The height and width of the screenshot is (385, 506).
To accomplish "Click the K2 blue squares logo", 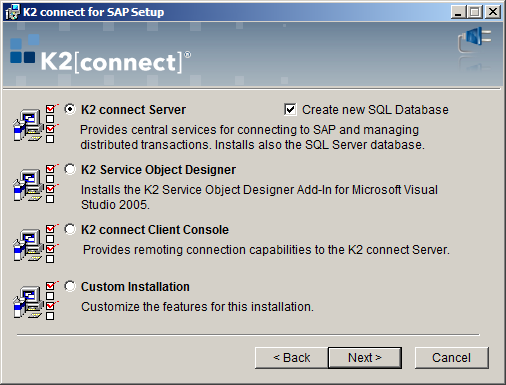I will coord(23,49).
